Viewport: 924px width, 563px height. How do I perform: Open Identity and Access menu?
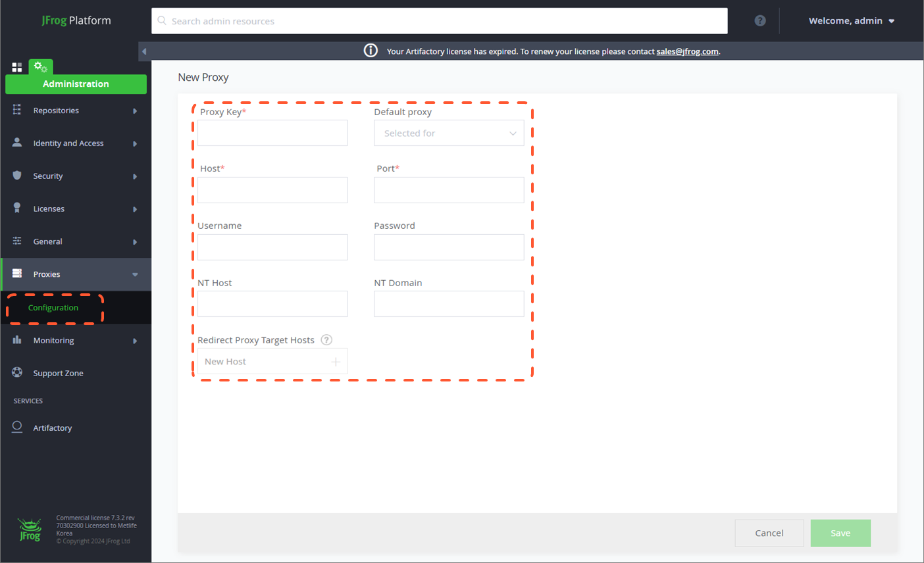tap(68, 143)
